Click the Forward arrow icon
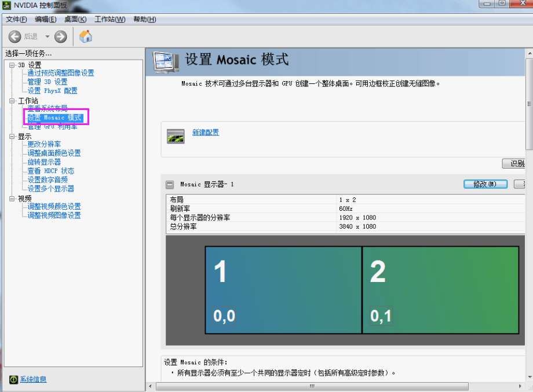Viewport: 533px width, 392px height. point(60,36)
